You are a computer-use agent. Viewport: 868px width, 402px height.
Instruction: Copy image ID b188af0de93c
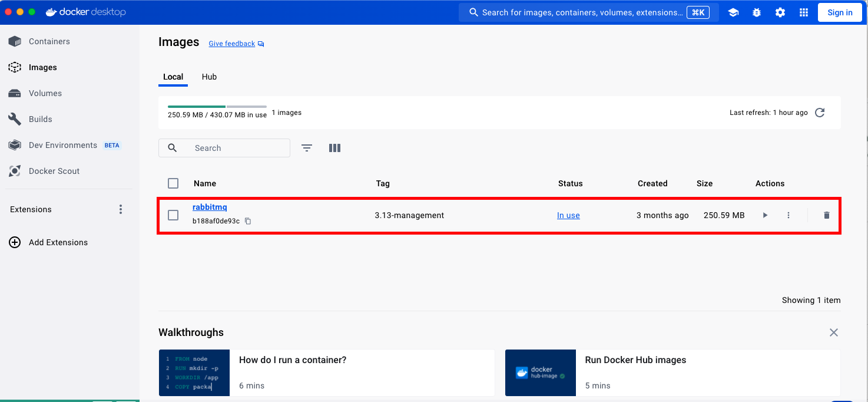(248, 221)
